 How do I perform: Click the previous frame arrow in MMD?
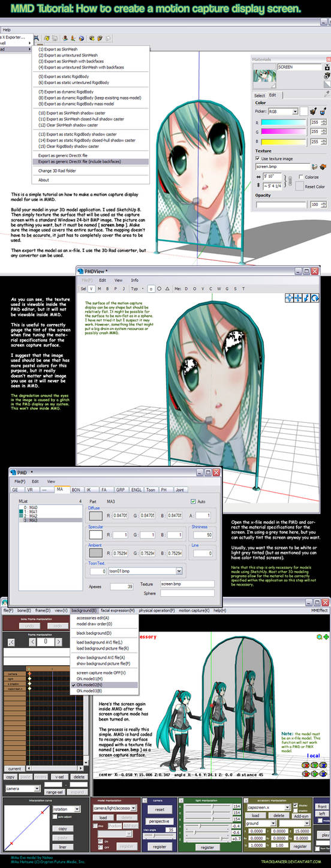32,642
